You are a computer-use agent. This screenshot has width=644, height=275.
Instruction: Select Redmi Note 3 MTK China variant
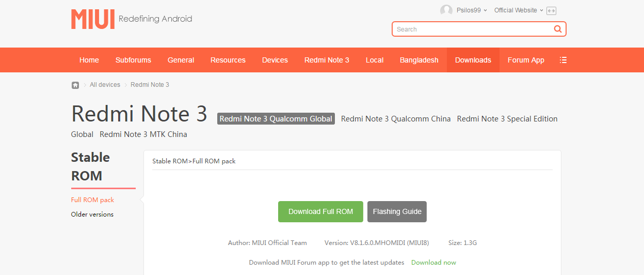tap(143, 134)
